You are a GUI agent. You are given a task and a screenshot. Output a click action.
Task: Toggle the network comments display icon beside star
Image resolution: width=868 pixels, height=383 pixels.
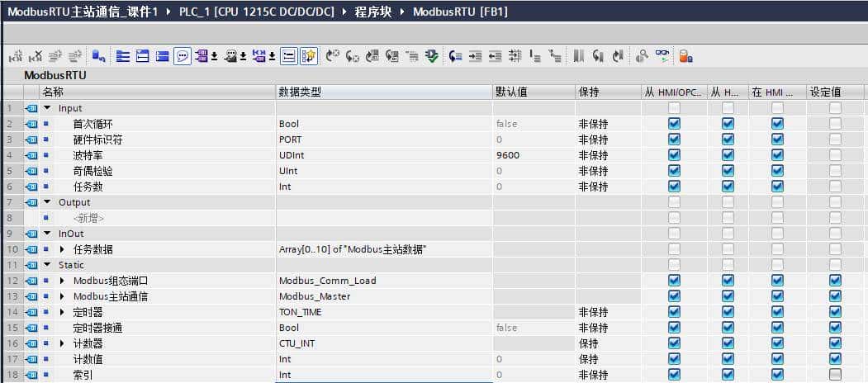point(290,56)
